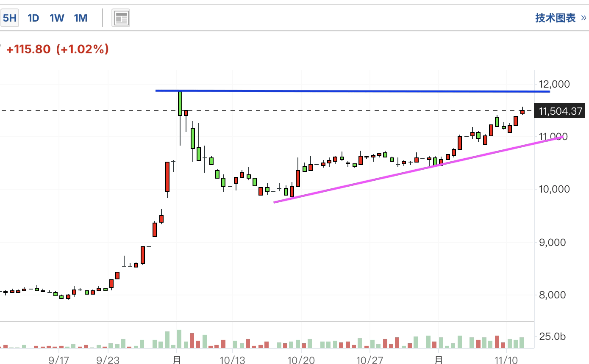Open the chart layout icon

click(x=121, y=18)
